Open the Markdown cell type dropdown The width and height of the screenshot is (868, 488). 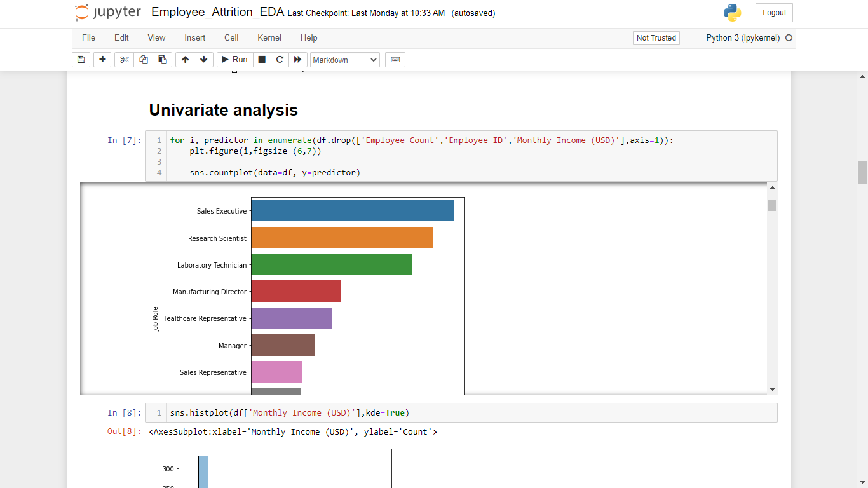pos(344,59)
